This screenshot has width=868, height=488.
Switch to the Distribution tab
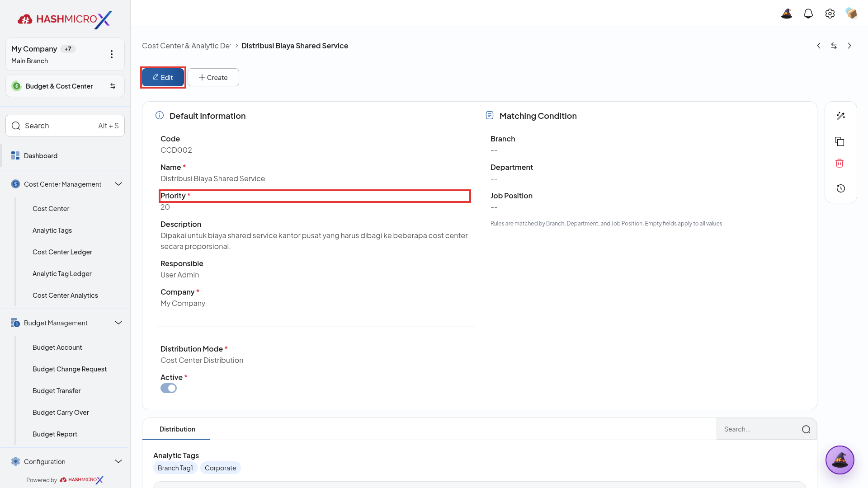pos(177,429)
